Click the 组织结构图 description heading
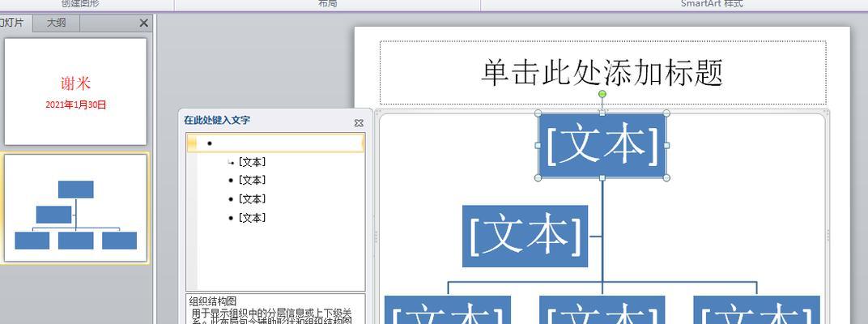Image resolution: width=868 pixels, height=324 pixels. [x=213, y=301]
